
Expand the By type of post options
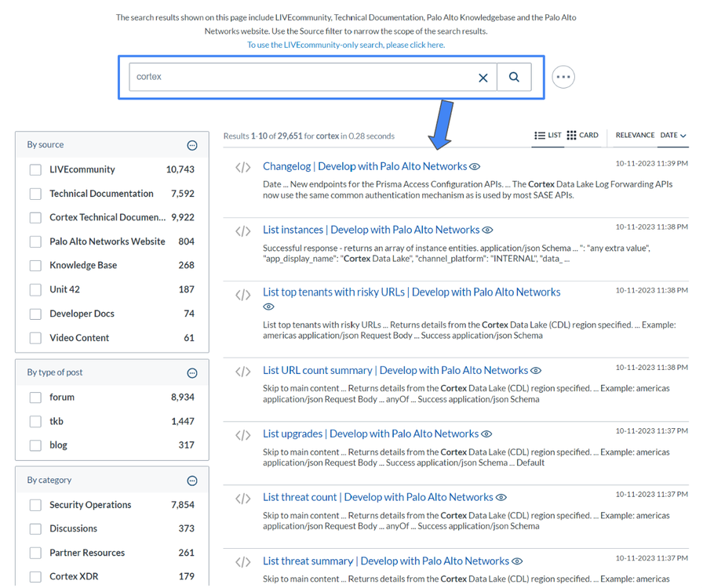[192, 373]
